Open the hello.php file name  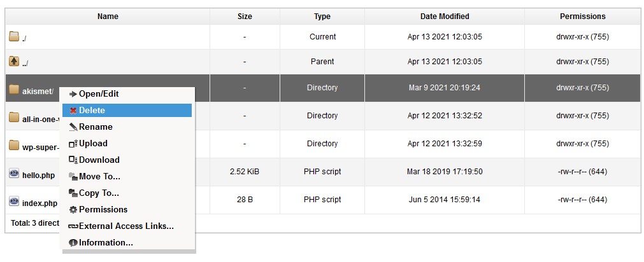(38, 176)
